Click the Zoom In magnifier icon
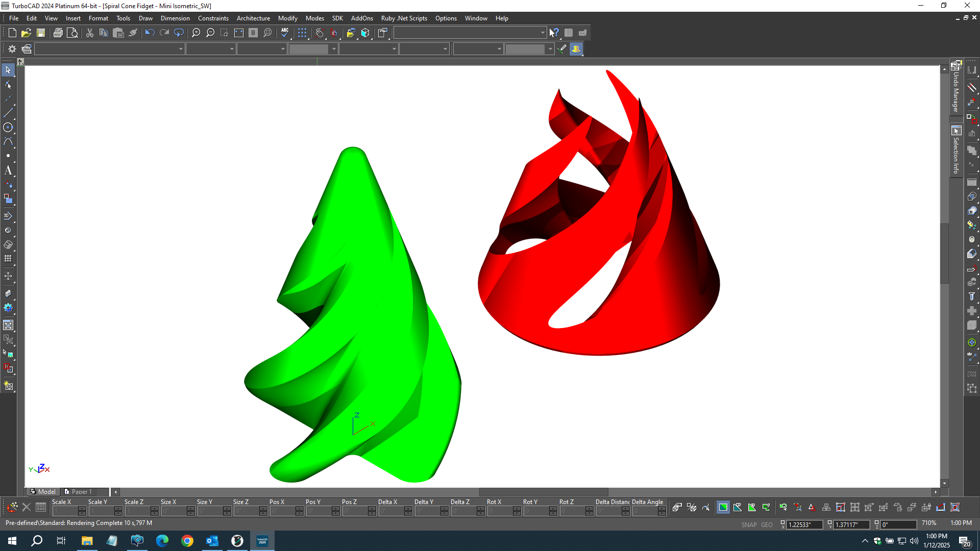This screenshot has height=551, width=980. click(196, 33)
